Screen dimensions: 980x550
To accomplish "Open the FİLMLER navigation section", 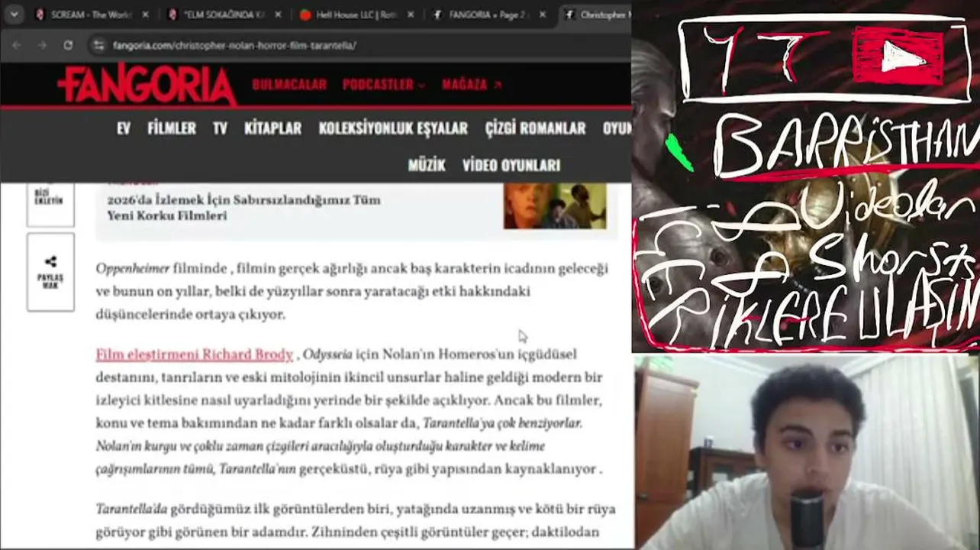I will (172, 128).
